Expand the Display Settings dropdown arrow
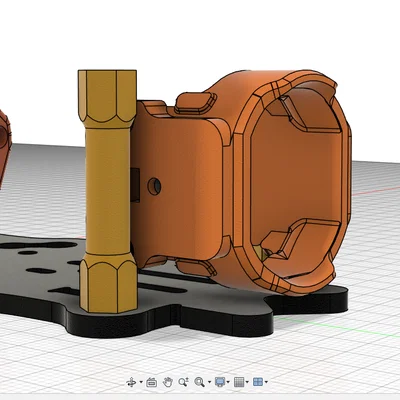The image size is (400, 400). click(x=228, y=382)
